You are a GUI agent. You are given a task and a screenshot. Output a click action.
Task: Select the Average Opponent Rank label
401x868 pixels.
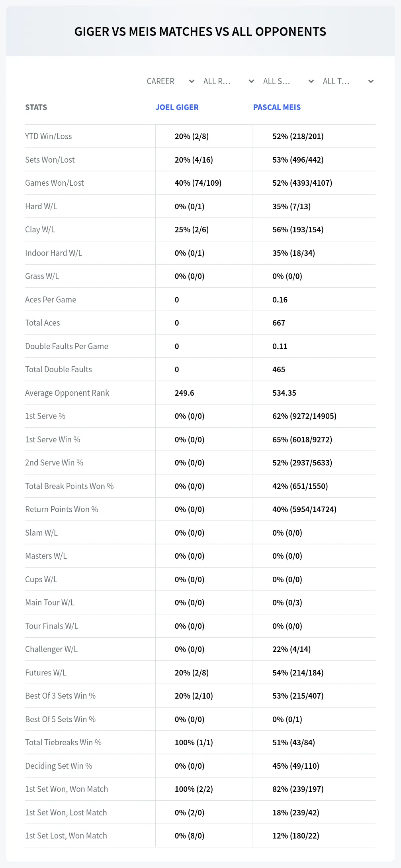coord(67,393)
